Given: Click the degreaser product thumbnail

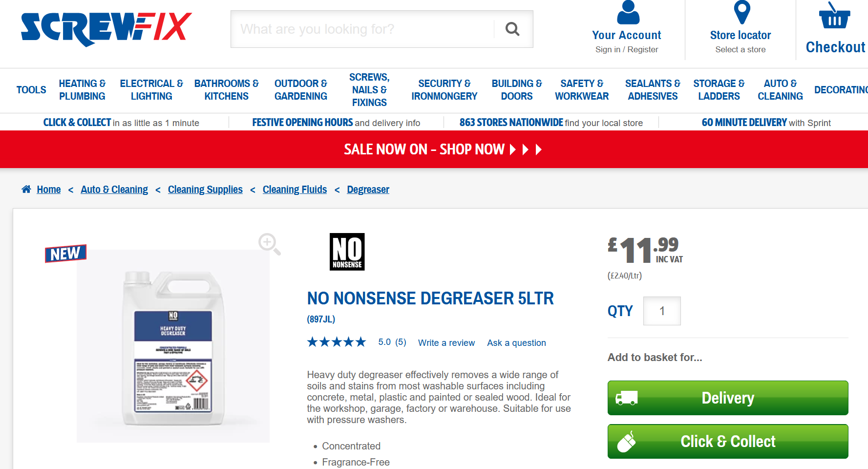Looking at the screenshot, I should 173,346.
